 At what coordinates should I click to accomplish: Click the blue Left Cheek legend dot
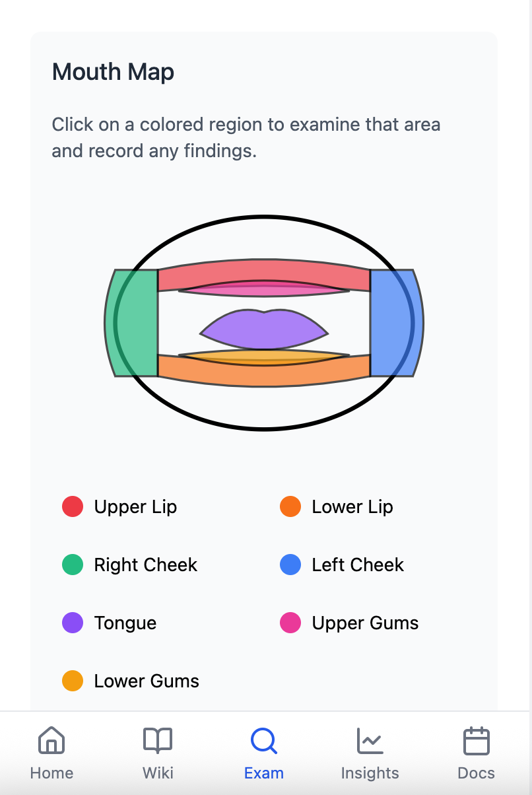290,565
